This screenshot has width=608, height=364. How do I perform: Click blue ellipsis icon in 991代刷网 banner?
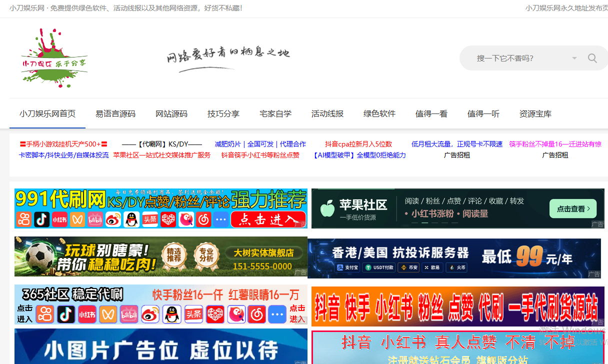[220, 219]
